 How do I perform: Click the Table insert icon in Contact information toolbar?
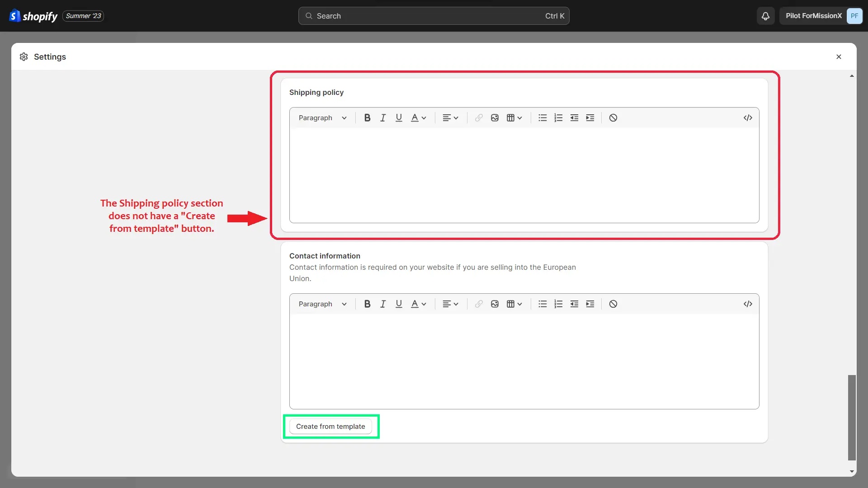tap(510, 304)
